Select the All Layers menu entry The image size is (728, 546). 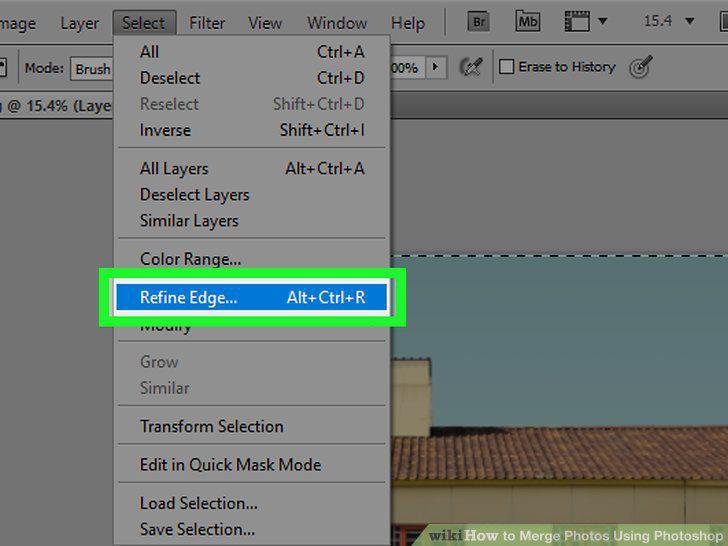252,168
